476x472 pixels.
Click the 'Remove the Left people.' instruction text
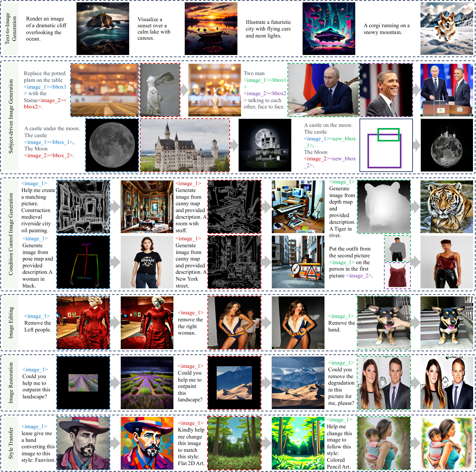pos(38,326)
